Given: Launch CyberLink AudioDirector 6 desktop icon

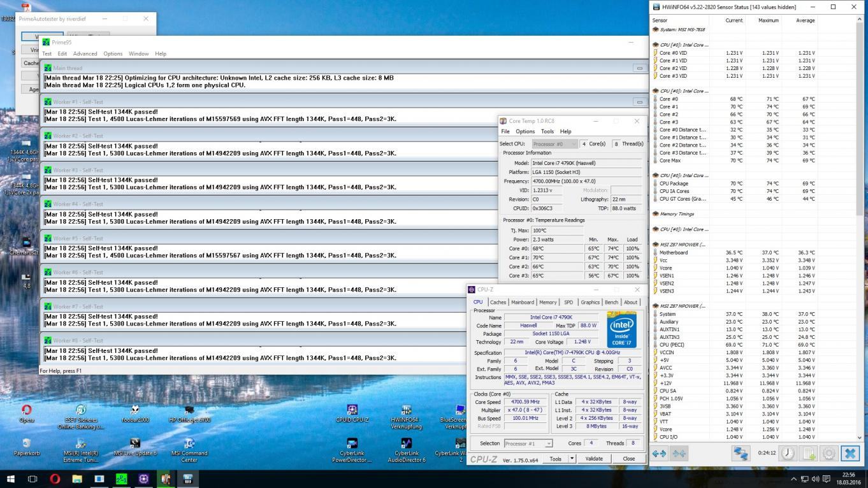Looking at the screenshot, I should pos(406,450).
